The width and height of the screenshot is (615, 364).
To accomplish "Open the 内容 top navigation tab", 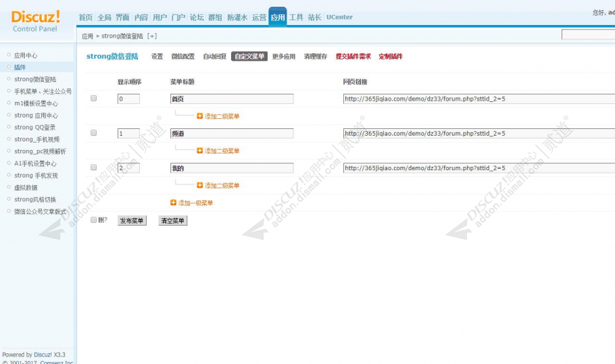I will click(x=141, y=18).
